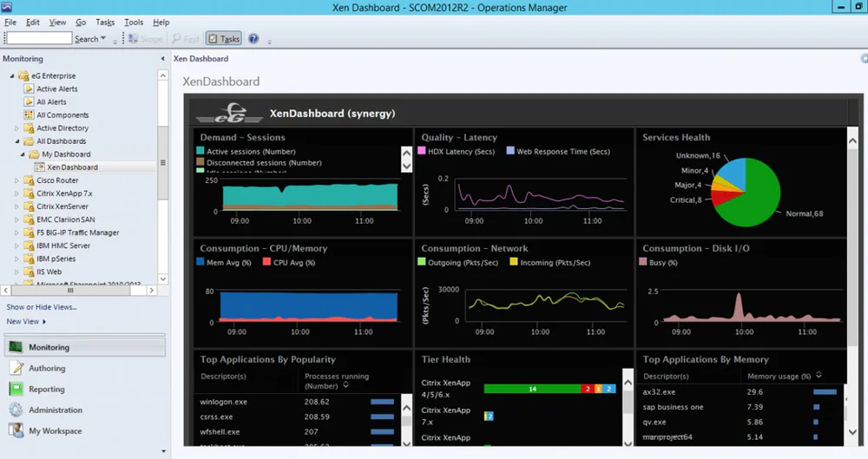Click the All Components grid icon

(30, 115)
